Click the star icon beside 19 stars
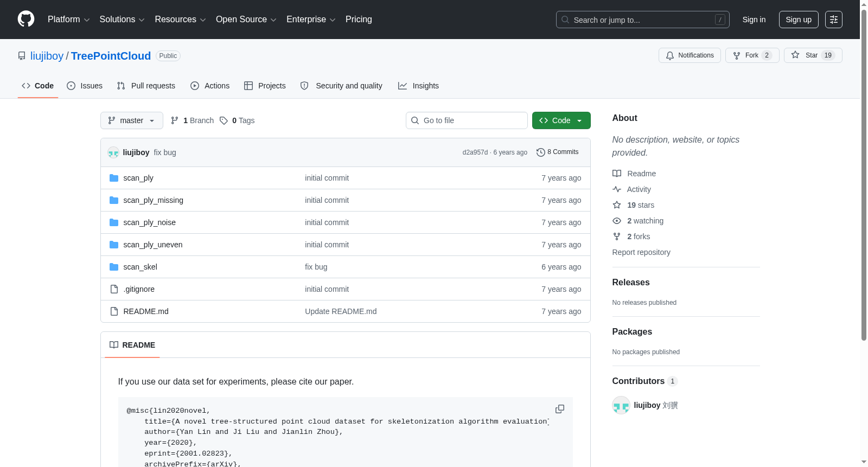This screenshot has width=868, height=467. pos(617,205)
